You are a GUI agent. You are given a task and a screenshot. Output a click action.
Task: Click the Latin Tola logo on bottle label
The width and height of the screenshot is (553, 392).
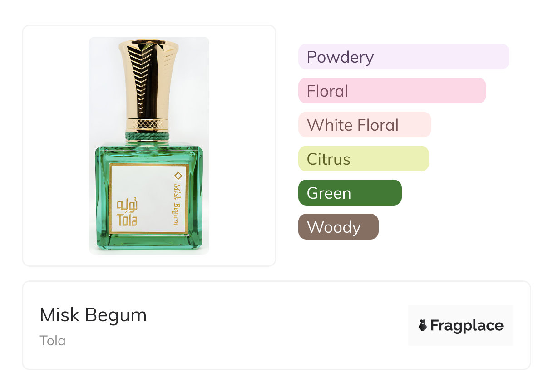[x=127, y=220]
